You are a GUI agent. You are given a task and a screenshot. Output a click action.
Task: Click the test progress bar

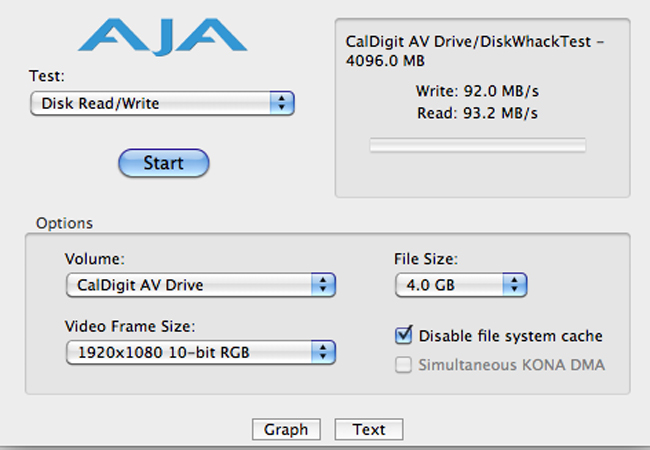coord(478,145)
